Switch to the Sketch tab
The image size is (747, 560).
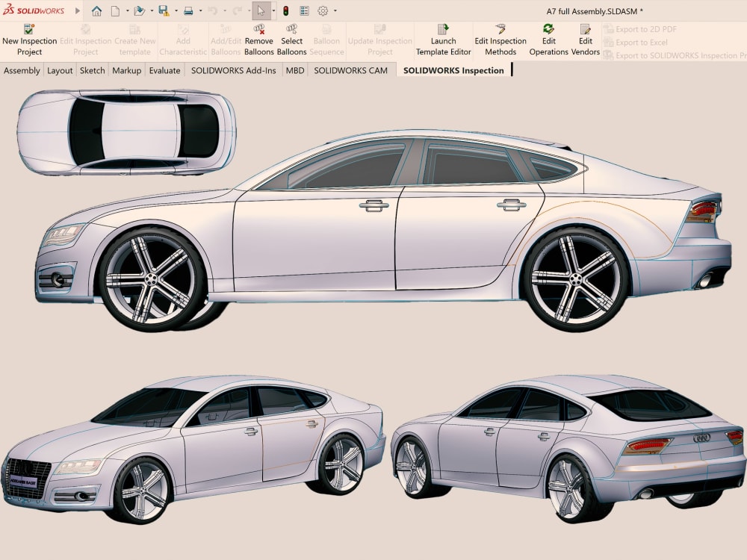tap(92, 70)
